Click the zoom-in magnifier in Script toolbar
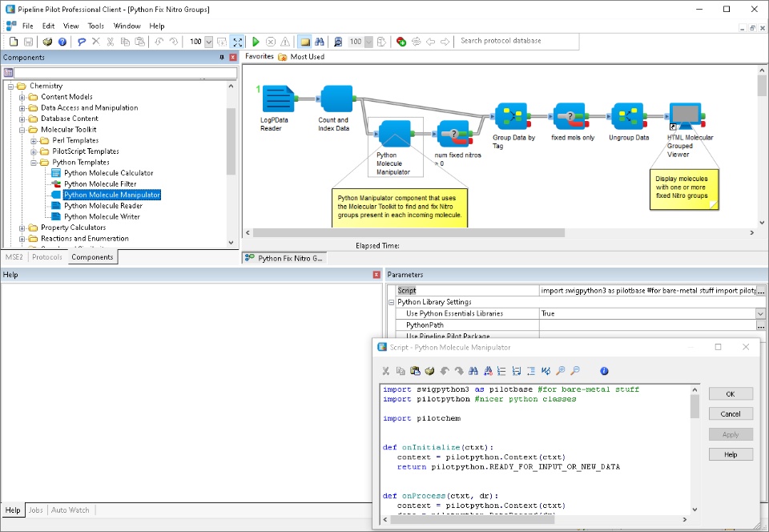The height and width of the screenshot is (532, 769). [x=561, y=371]
